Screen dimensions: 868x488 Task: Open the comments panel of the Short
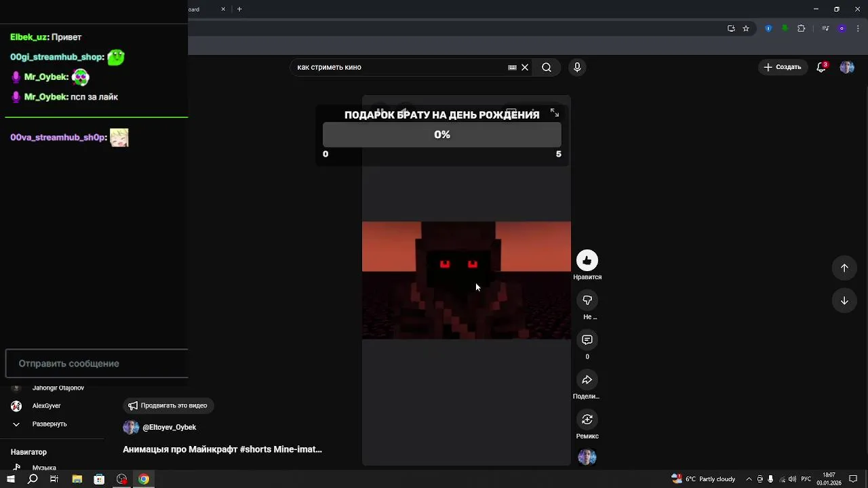587,340
